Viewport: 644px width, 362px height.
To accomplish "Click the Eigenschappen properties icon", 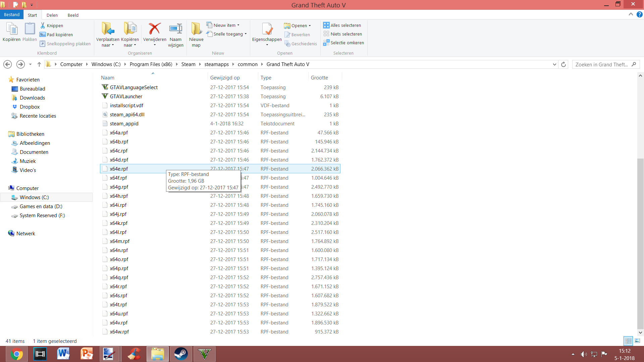I will pos(267,29).
